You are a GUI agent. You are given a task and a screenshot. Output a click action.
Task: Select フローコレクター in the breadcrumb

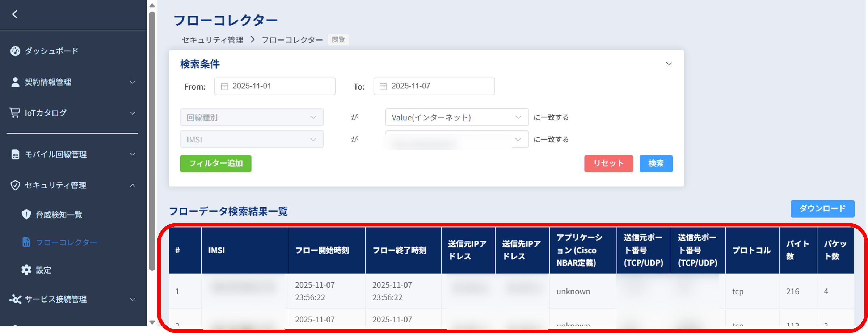coord(292,40)
